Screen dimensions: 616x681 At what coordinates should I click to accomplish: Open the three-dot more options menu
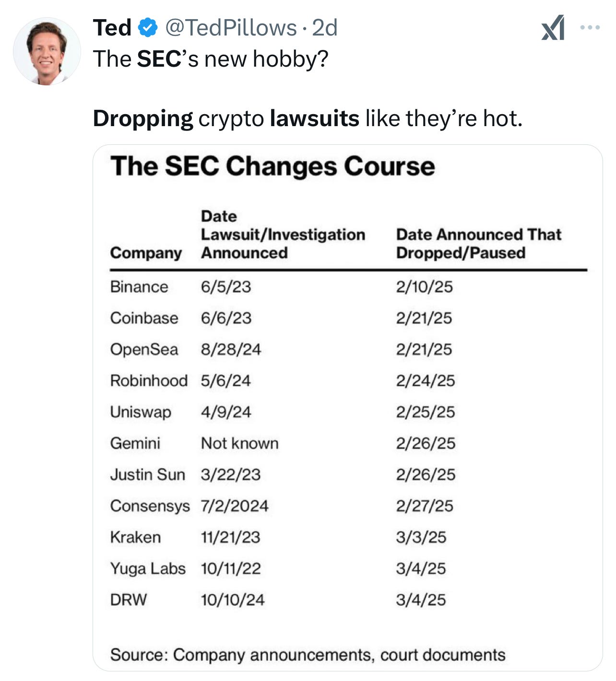[590, 28]
